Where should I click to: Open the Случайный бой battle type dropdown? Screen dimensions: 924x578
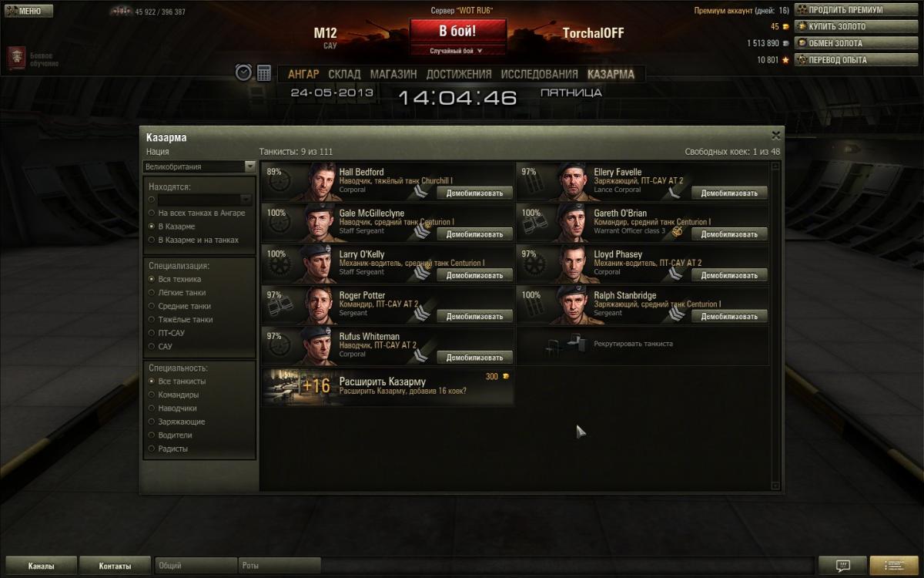coord(458,51)
